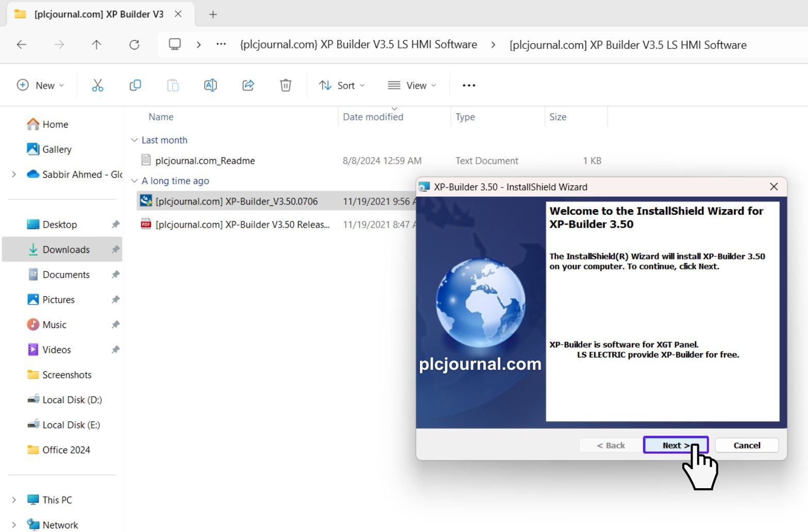
Task: Expand the Network tree node
Action: tap(14, 525)
